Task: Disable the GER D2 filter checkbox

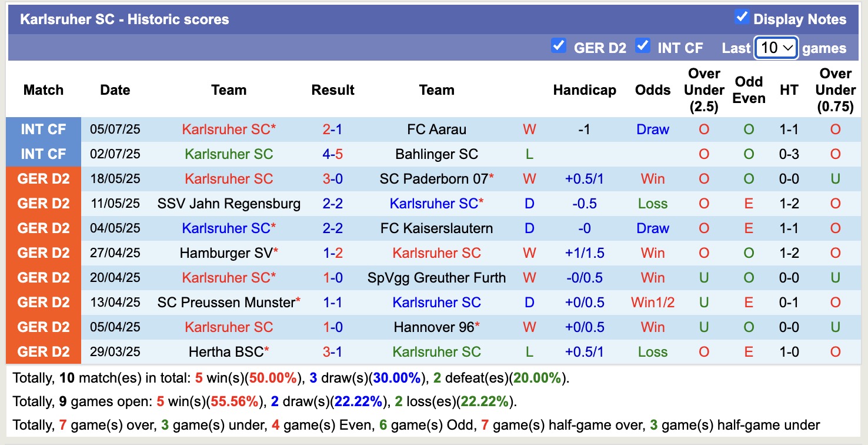Action: click(559, 45)
